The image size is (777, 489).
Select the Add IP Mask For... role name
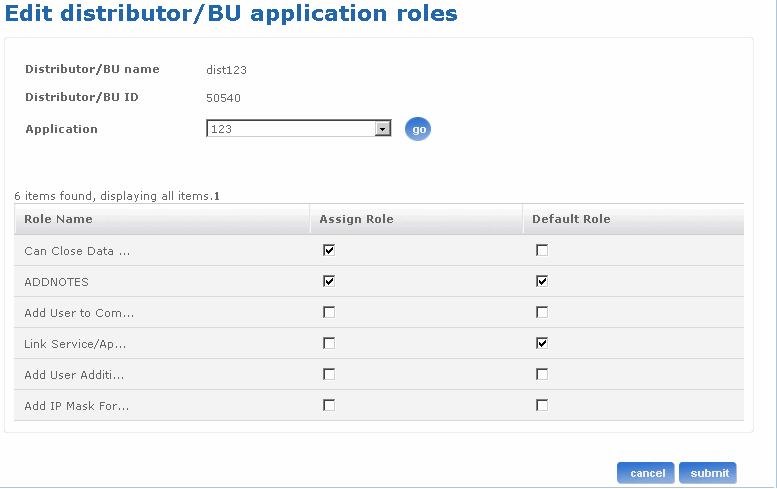(77, 406)
